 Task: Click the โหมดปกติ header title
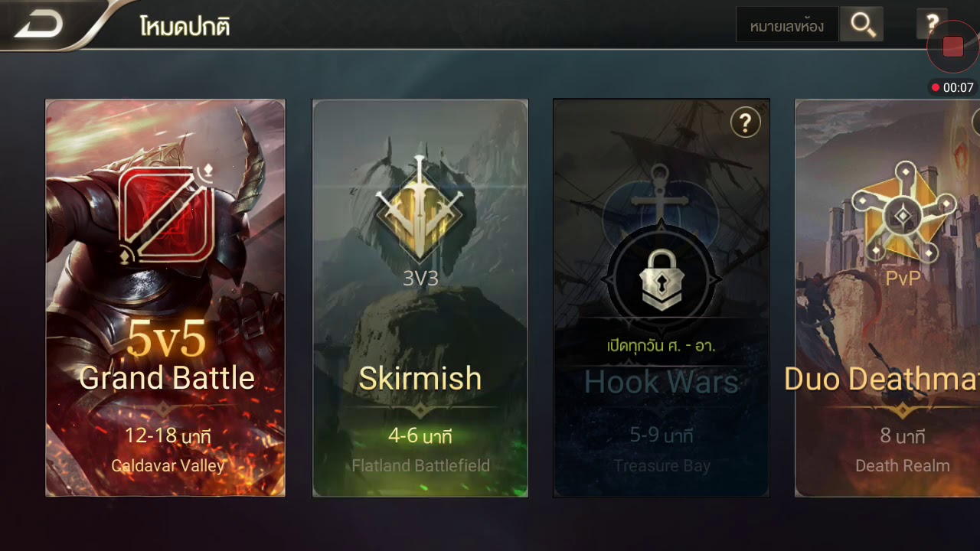(185, 27)
